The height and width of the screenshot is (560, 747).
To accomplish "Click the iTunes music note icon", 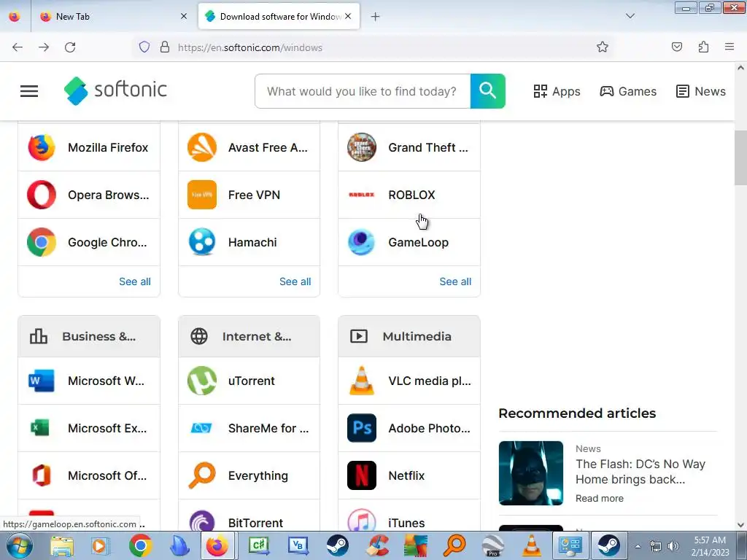I will click(x=362, y=521).
